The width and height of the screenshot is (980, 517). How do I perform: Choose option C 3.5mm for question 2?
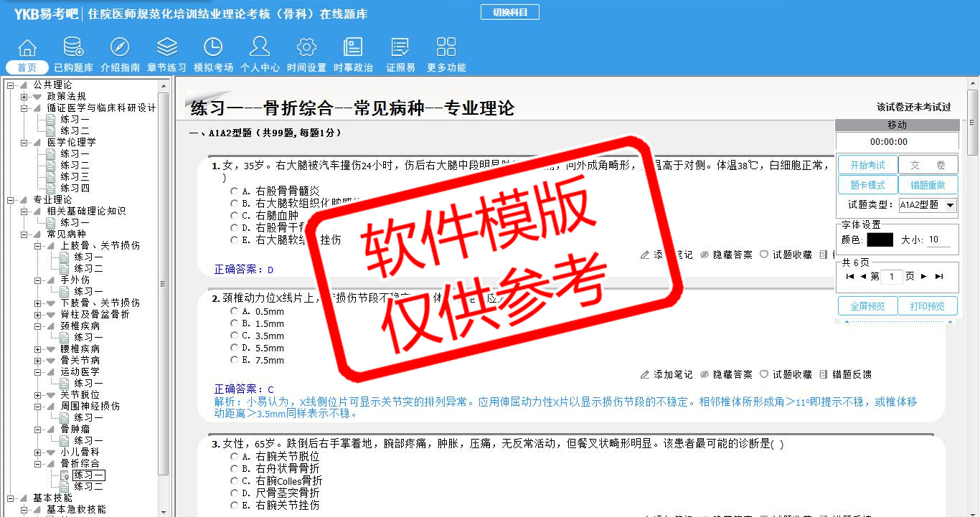(234, 336)
